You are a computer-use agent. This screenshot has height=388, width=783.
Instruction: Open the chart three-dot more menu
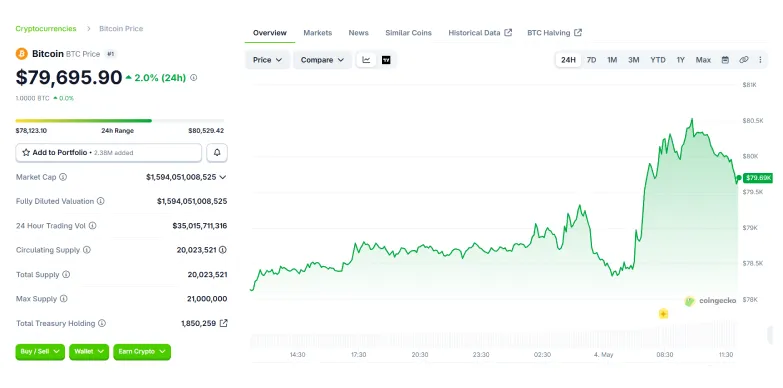coord(760,60)
